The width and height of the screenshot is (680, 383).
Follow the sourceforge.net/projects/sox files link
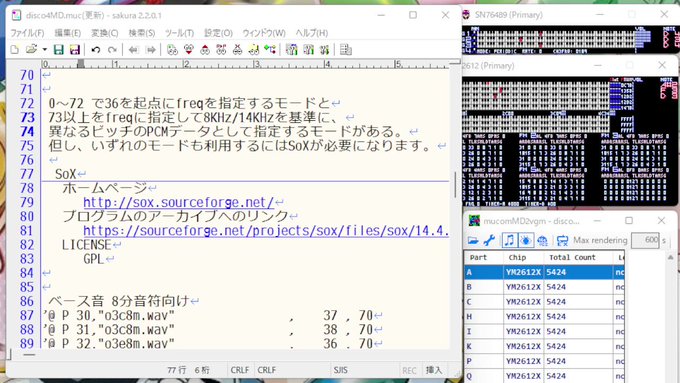point(266,231)
